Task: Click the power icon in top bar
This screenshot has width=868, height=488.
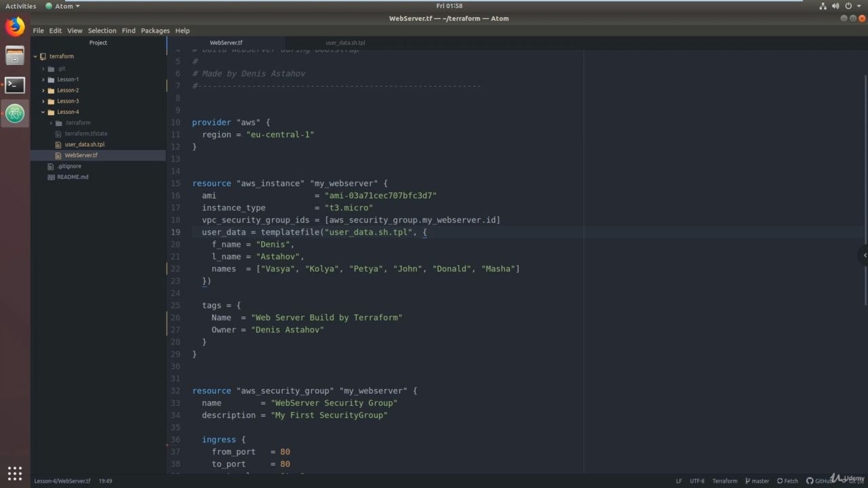Action: pyautogui.click(x=849, y=6)
